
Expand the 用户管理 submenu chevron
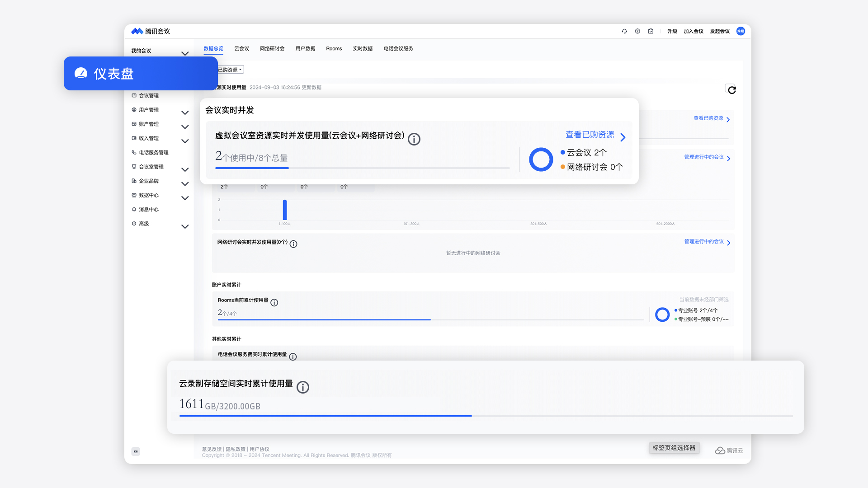tap(185, 113)
